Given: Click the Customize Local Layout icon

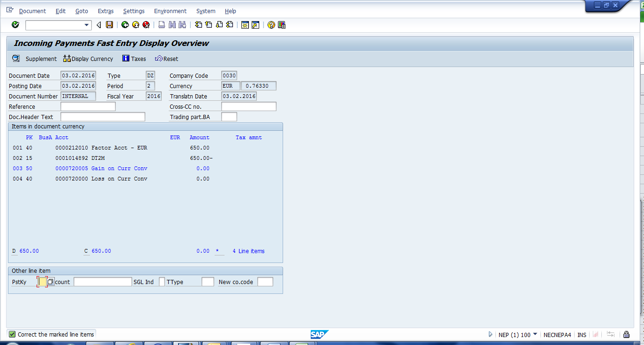Looking at the screenshot, I should pyautogui.click(x=282, y=25).
